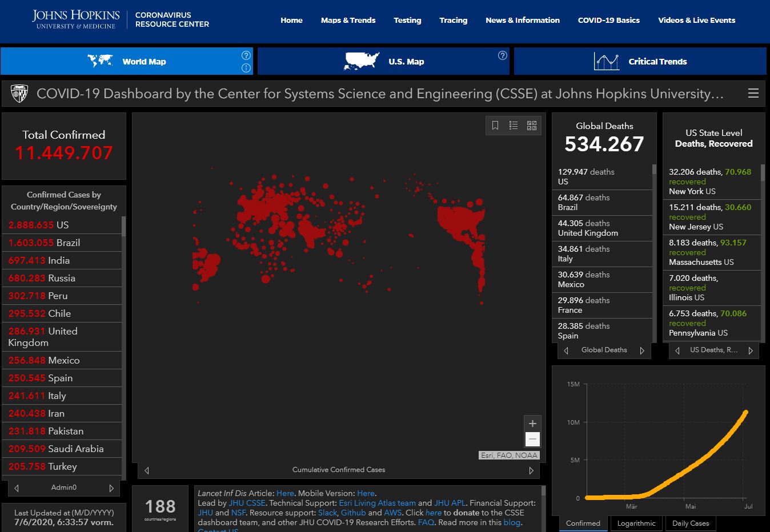Open Maps & Trends menu
The width and height of the screenshot is (770, 532).
[x=348, y=20]
